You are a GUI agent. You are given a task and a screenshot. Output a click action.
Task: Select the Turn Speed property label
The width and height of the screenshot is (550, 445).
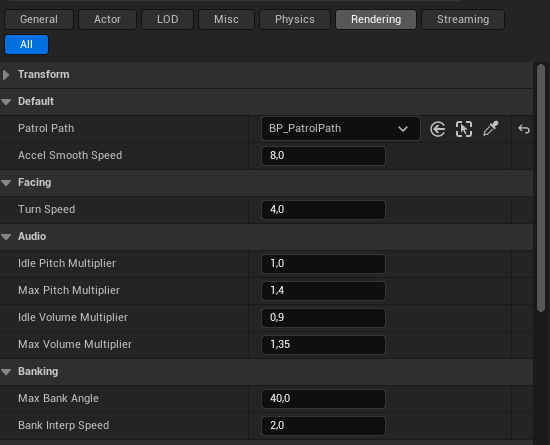coord(46,209)
